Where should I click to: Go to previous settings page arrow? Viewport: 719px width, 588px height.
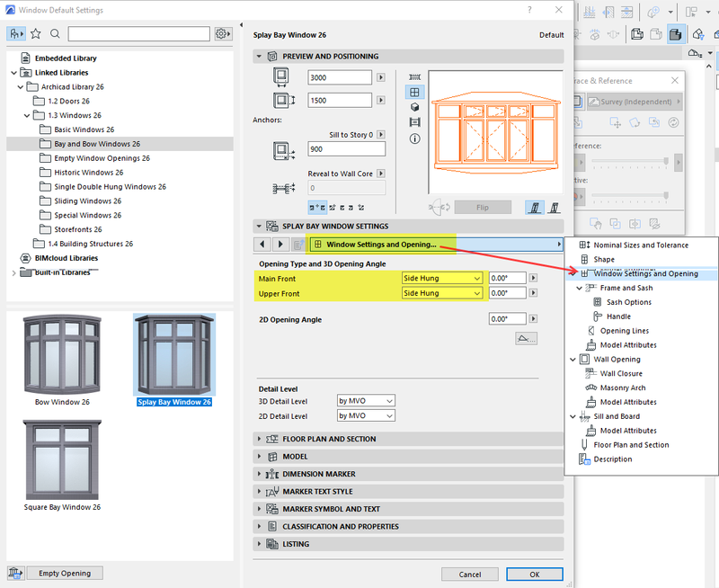click(x=262, y=244)
